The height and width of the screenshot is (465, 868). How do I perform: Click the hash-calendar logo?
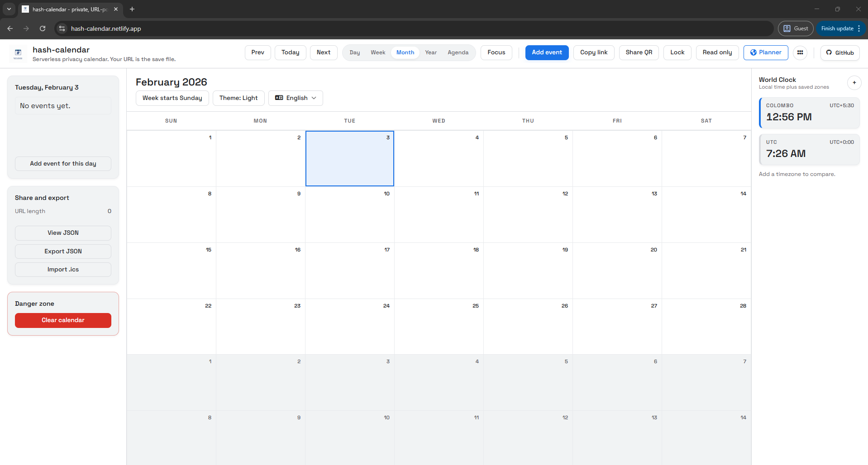click(x=18, y=53)
